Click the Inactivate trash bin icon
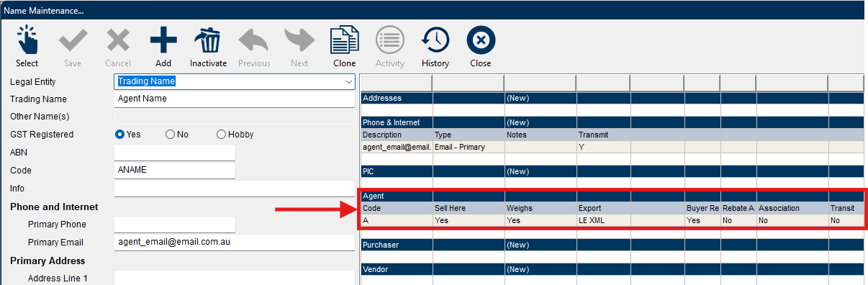Image resolution: width=868 pixels, height=285 pixels. (209, 40)
